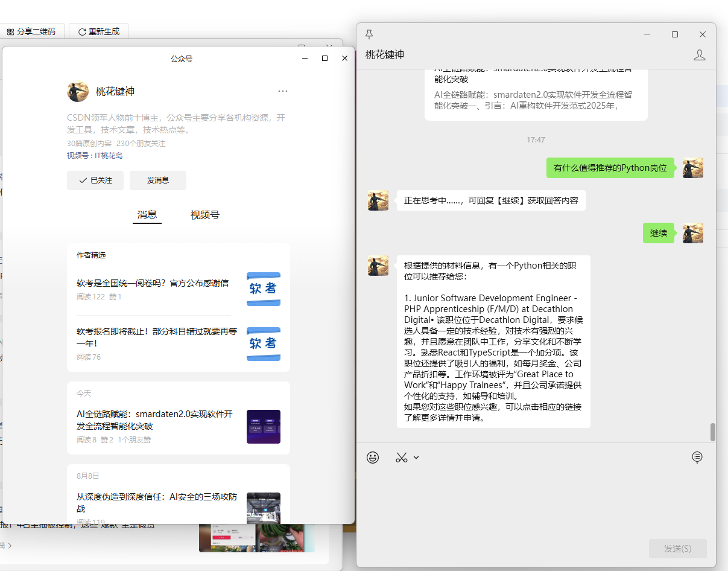Open article 软考是全国统一阅卷吗？官方公布感谢信
This screenshot has width=728, height=571.
[x=153, y=283]
